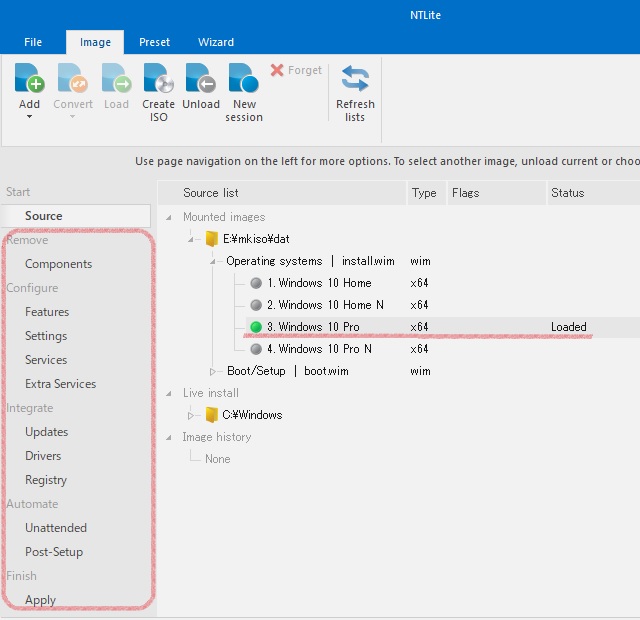Image resolution: width=640 pixels, height=620 pixels.
Task: Open the Components page
Action: click(58, 264)
